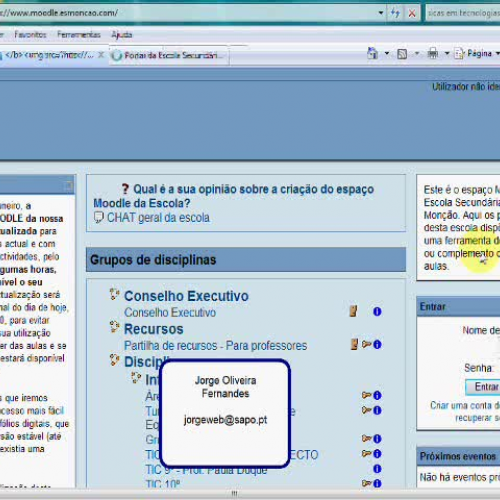Open the CHAT geral da escola link

click(x=158, y=218)
